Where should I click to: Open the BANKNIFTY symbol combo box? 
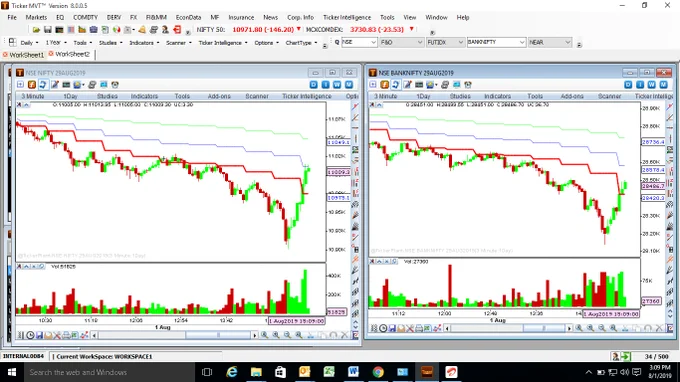(497, 42)
